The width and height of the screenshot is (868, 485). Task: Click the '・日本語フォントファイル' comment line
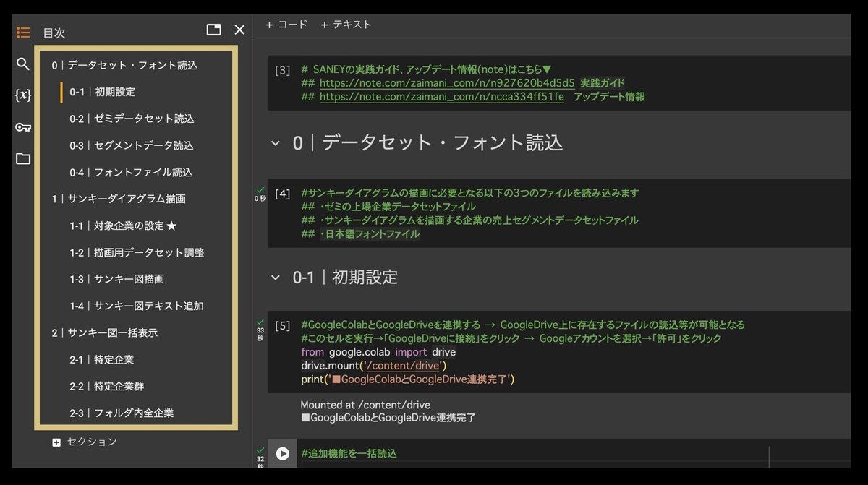(360, 234)
